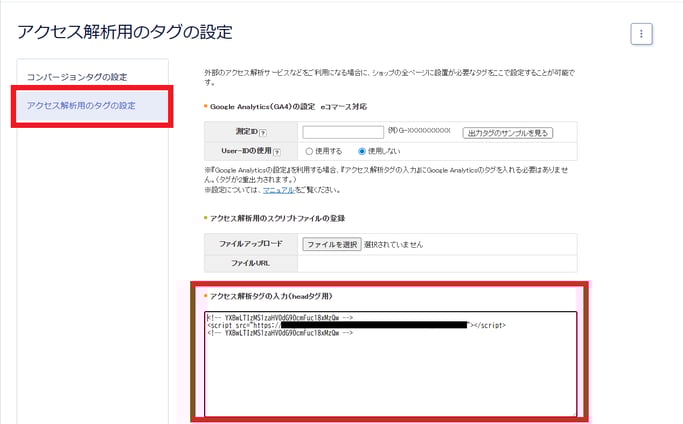
Task: Open help icon next to 測定ID
Action: [x=263, y=132]
